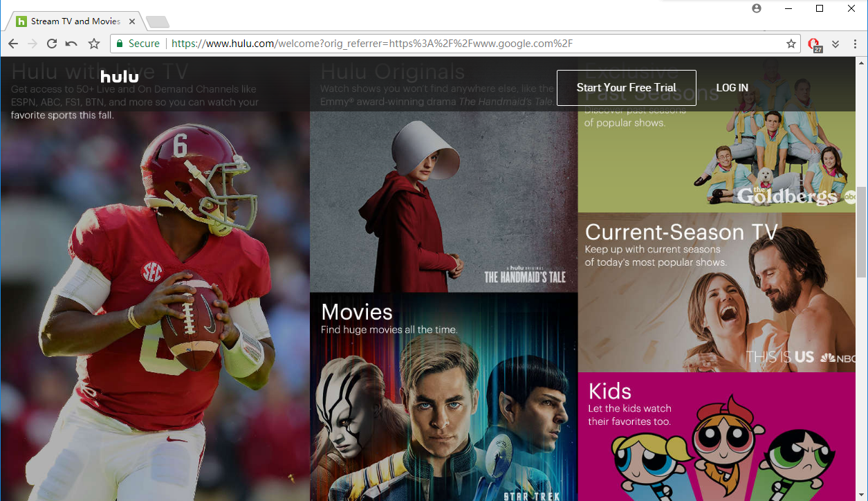
Task: Click the Movies heading
Action: 357,312
